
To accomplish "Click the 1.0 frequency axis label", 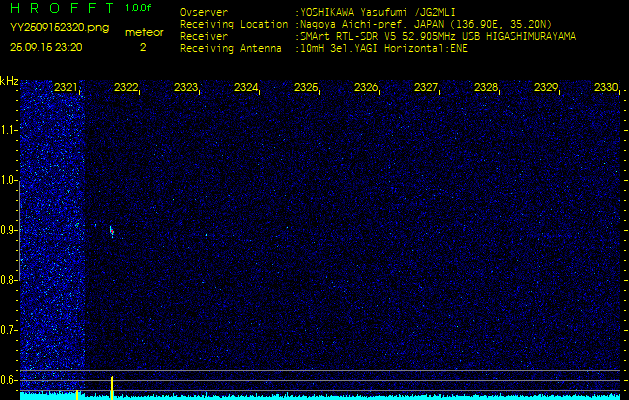I will 9,180.
